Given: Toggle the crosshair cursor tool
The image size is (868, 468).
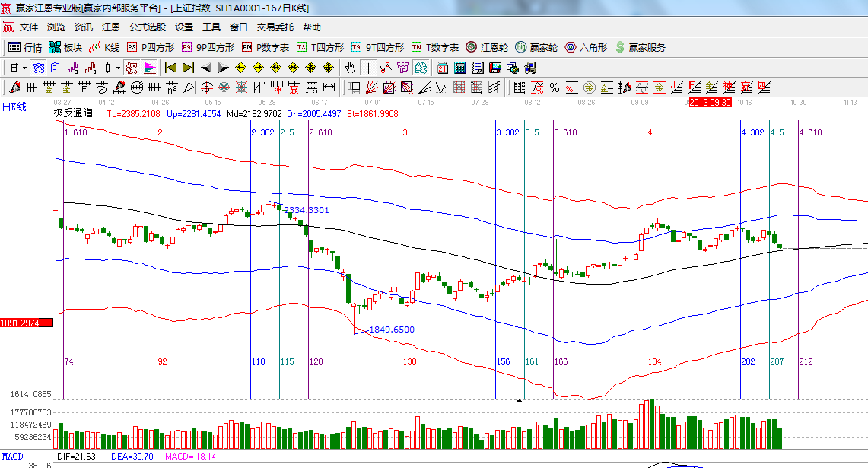Looking at the screenshot, I should 368,68.
